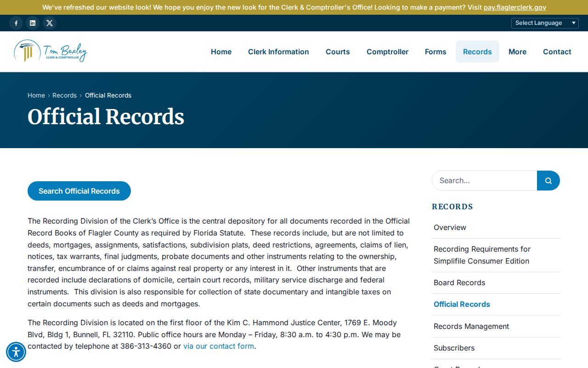Follow the 'via our contact form' link
Screen dimensions: 588x368
tap(219, 346)
